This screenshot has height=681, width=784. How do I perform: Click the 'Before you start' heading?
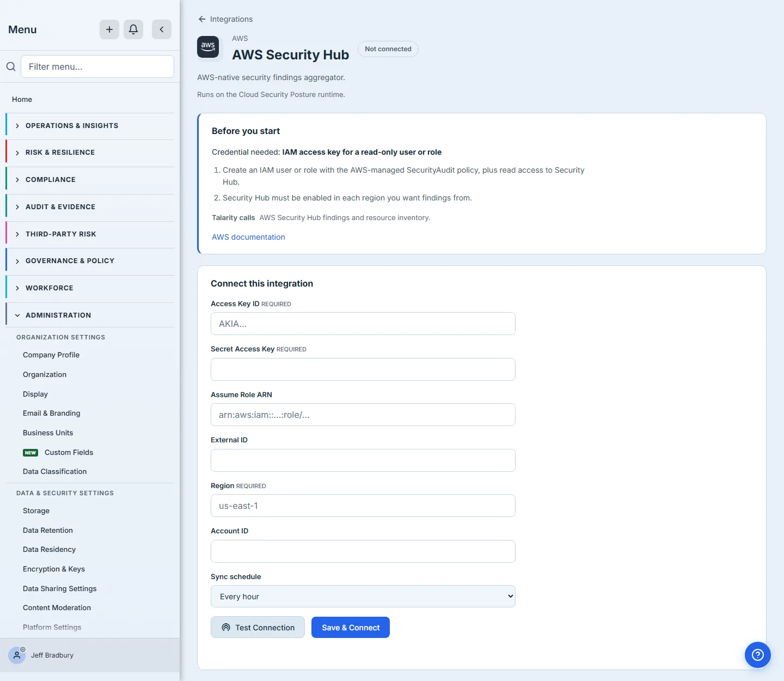[x=246, y=131]
